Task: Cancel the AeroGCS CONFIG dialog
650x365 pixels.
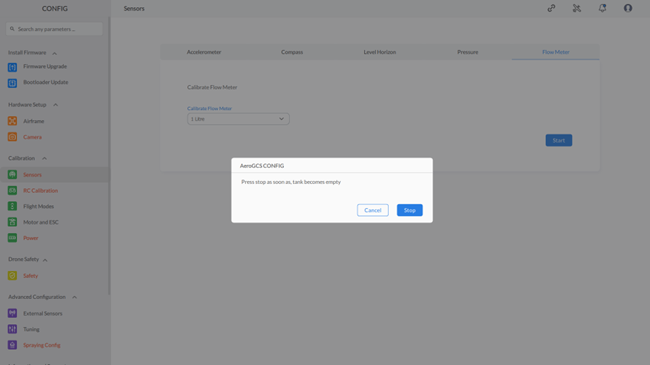Action: [373, 210]
